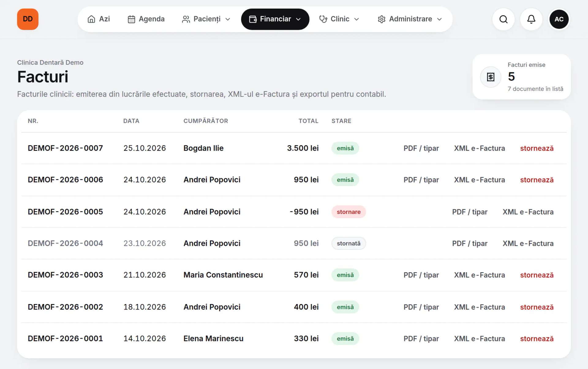The height and width of the screenshot is (369, 588).
Task: Expand the Pacienți chevron
Action: pyautogui.click(x=228, y=19)
